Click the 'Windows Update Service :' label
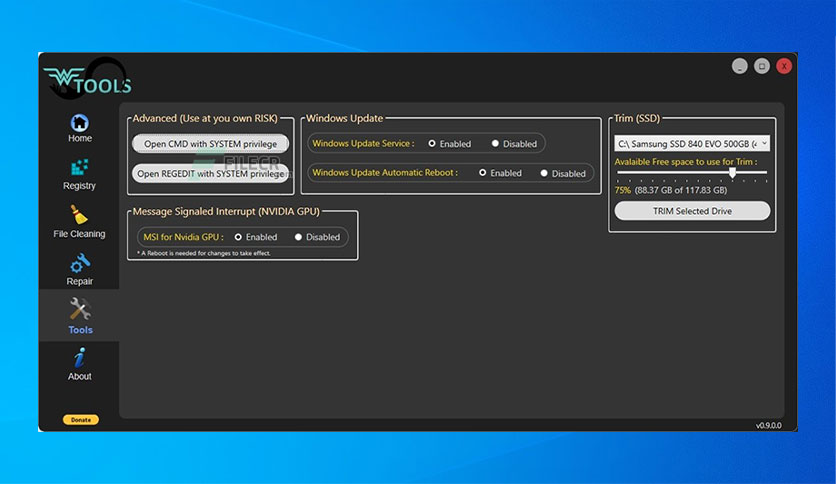 364,143
